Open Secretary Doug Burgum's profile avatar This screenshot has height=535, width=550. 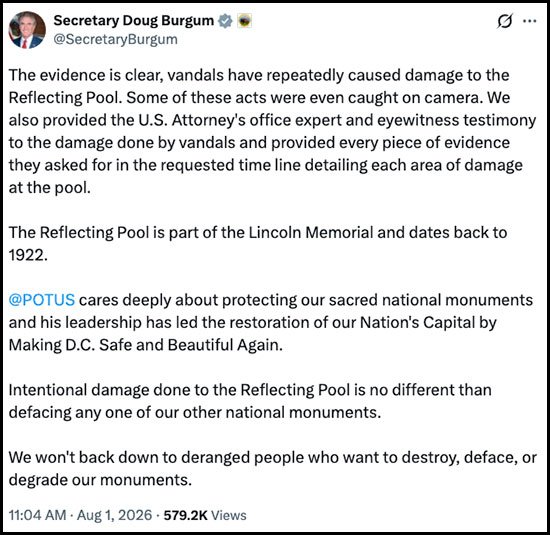27,30
